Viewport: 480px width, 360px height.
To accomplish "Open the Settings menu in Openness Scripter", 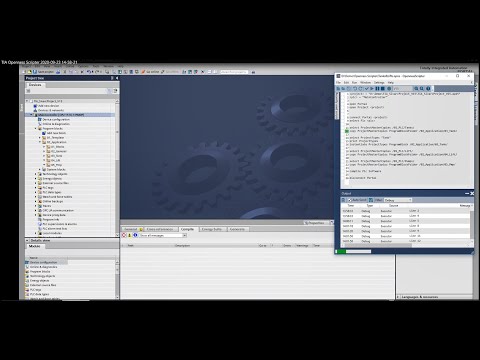I will (379, 82).
